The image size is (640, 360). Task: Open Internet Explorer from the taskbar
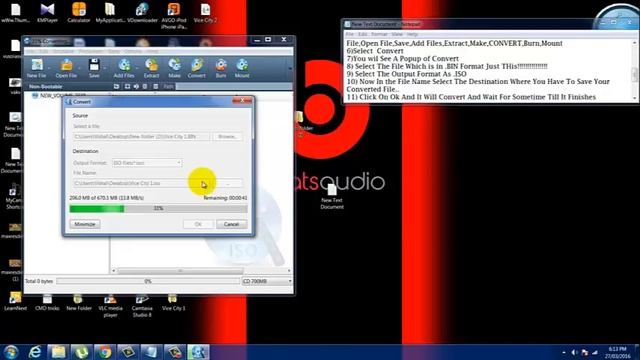(35, 352)
